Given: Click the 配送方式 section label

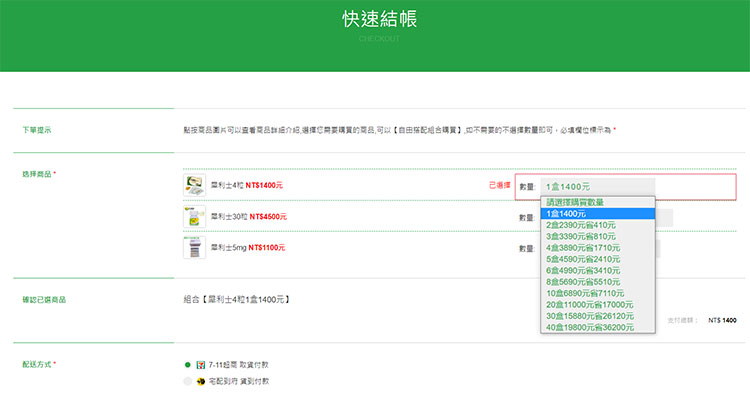Looking at the screenshot, I should (x=37, y=364).
